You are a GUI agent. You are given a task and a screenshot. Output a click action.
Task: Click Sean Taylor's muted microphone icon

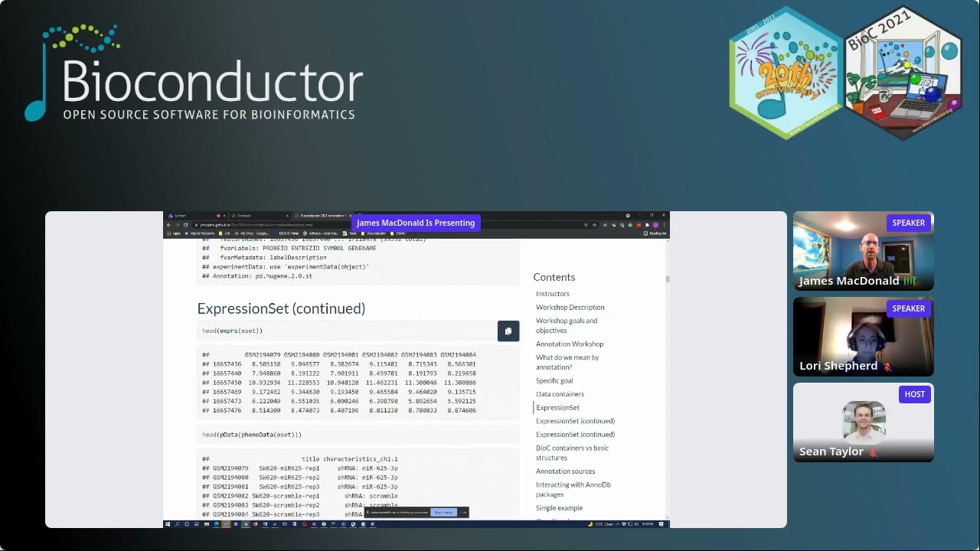tap(872, 452)
